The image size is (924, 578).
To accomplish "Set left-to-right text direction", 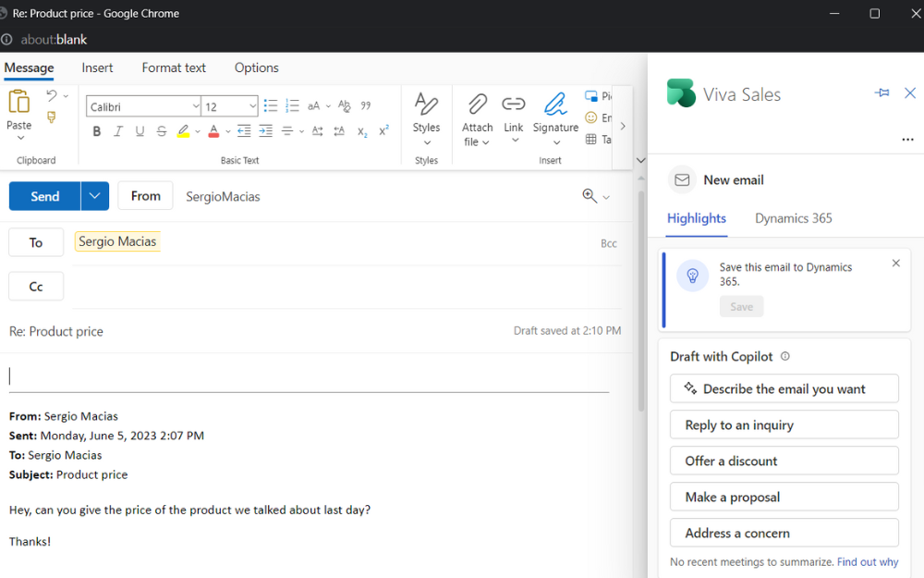I will 318,131.
